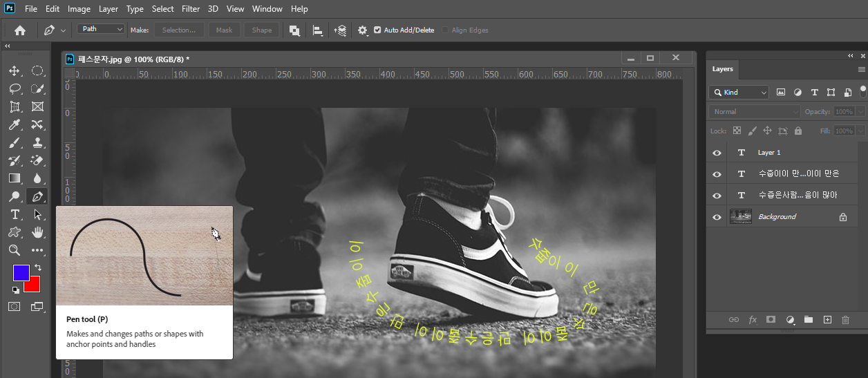
Task: Open the layer filter Kind dropdown
Action: pos(739,92)
